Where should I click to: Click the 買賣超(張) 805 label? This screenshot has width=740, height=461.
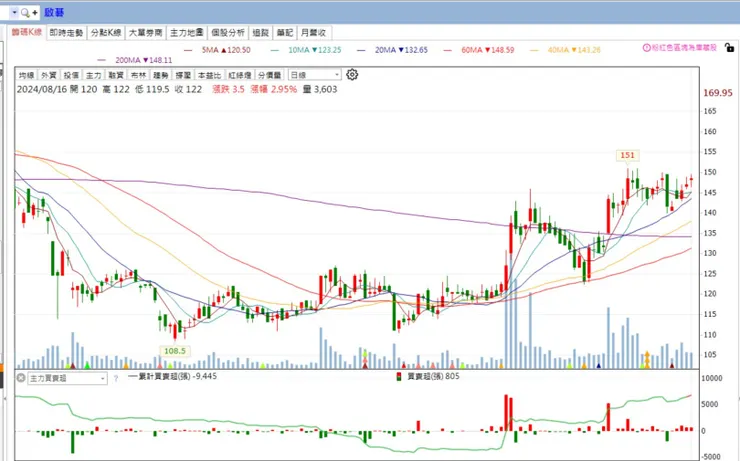pyautogui.click(x=433, y=376)
